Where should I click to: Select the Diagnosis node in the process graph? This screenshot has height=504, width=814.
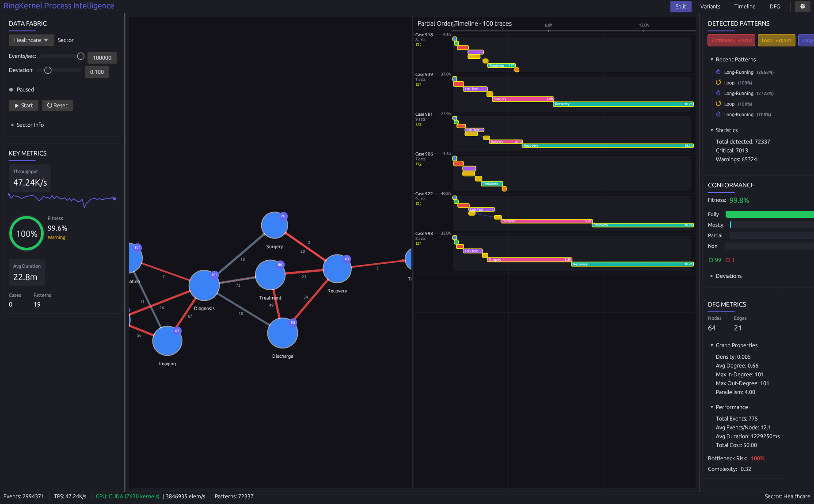tap(204, 285)
